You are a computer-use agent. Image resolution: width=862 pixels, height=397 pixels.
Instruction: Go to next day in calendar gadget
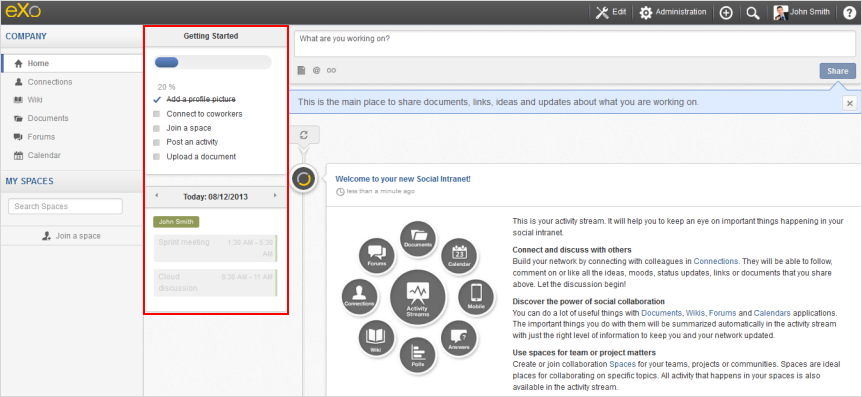tap(275, 195)
